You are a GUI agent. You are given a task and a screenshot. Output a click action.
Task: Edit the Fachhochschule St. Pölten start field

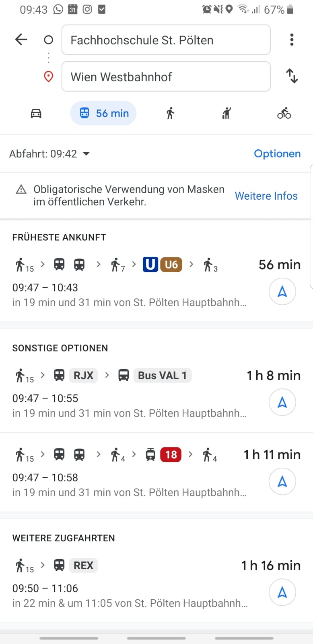click(166, 39)
